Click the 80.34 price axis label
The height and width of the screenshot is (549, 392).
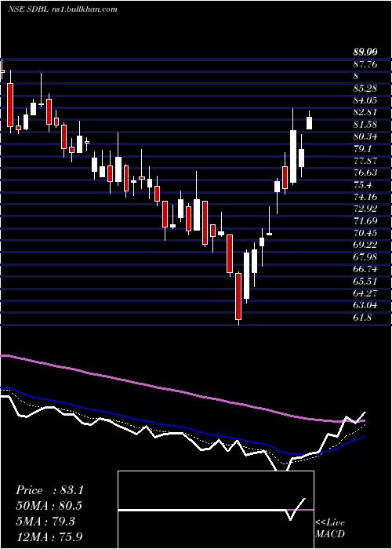pyautogui.click(x=365, y=136)
